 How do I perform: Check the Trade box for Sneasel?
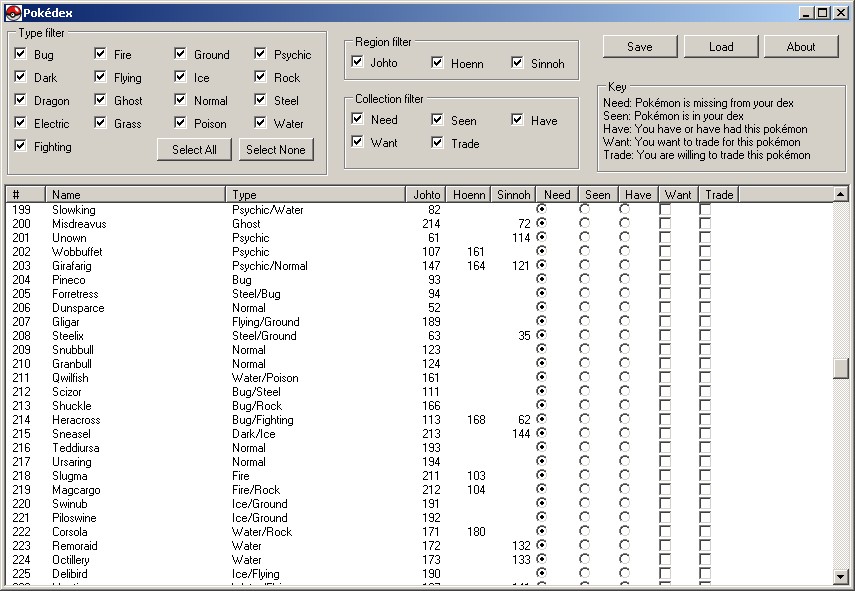coord(705,433)
